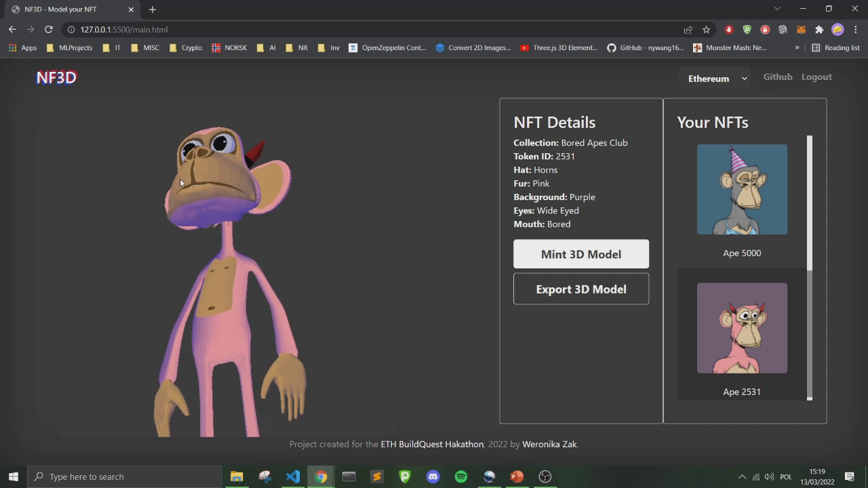
Task: Open Discord from the taskbar
Action: (433, 476)
